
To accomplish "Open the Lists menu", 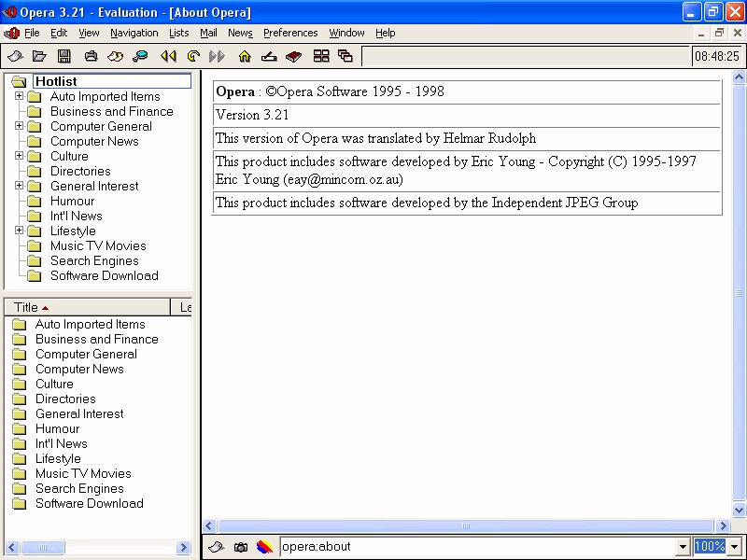I will pyautogui.click(x=179, y=33).
